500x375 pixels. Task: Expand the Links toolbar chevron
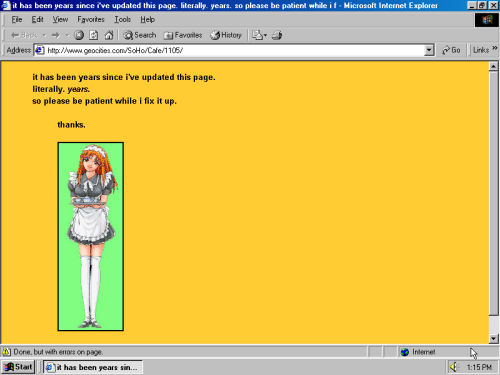pos(495,48)
